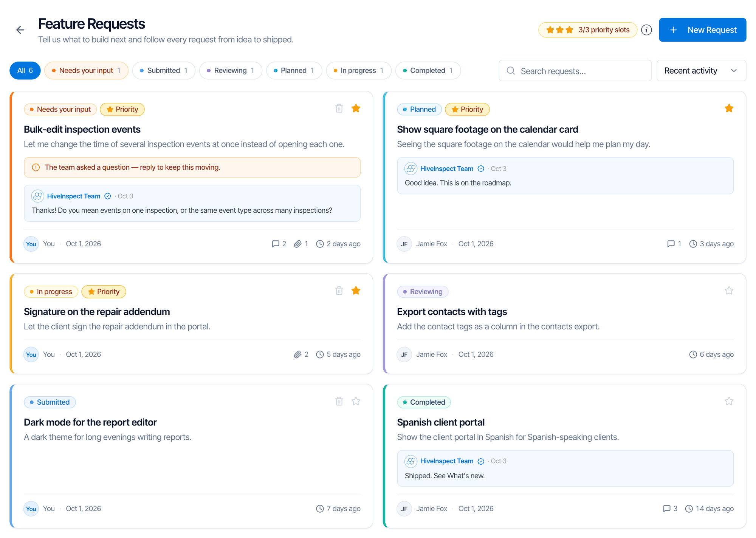
Task: Delete the Bulk-edit inspection events request
Action: pos(339,108)
